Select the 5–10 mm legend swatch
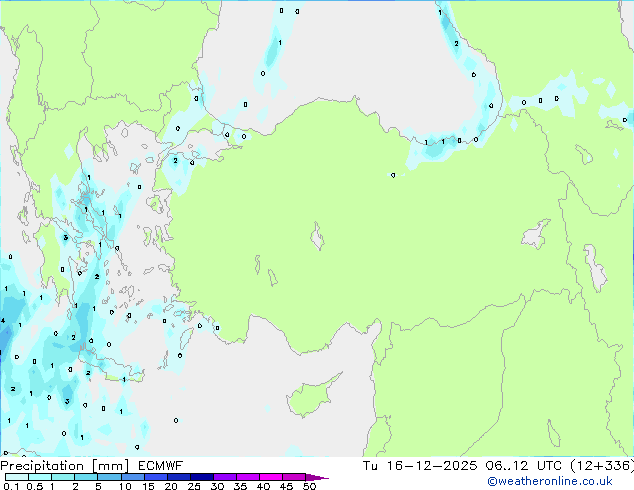634x490 pixels. (109, 477)
